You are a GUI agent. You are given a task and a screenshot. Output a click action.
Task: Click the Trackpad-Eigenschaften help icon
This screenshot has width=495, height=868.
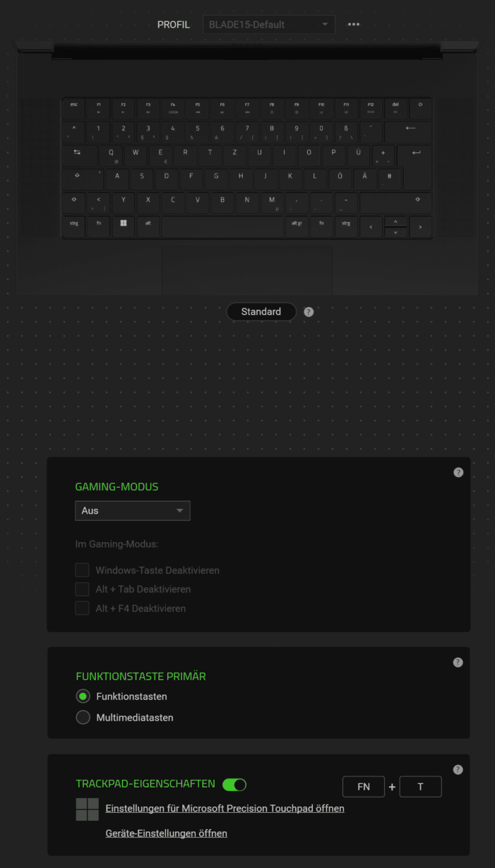458,769
